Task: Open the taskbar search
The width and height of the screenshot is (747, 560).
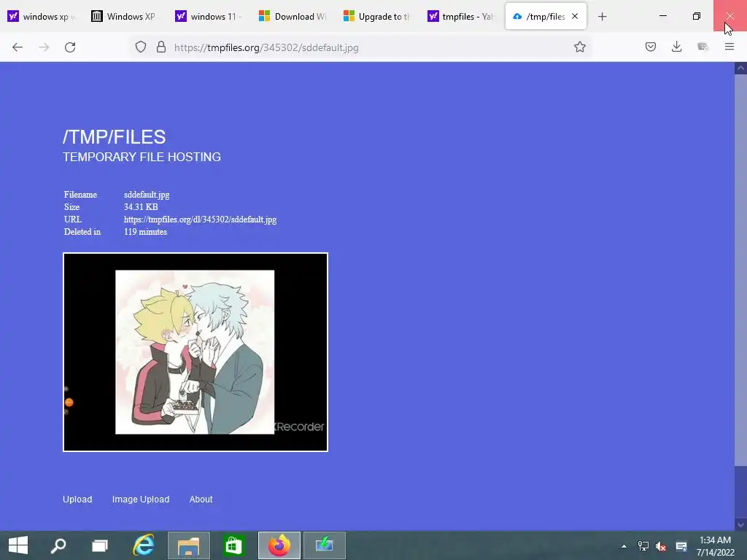Action: tap(58, 545)
